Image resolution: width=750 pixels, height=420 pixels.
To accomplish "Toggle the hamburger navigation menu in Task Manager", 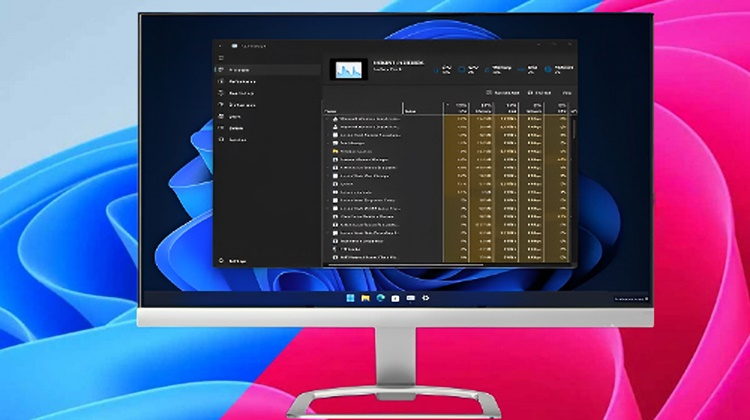I will [x=221, y=58].
